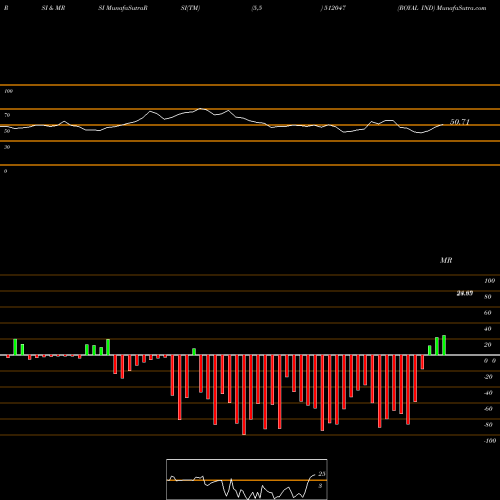Click MR axis label 60
The height and width of the screenshot is (500, 500).
tap(488, 313)
